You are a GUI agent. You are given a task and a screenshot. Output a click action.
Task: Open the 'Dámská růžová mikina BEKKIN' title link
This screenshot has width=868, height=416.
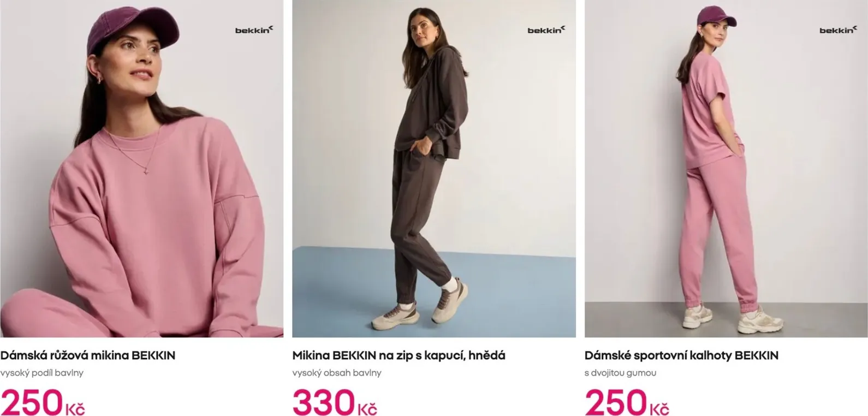(88, 355)
